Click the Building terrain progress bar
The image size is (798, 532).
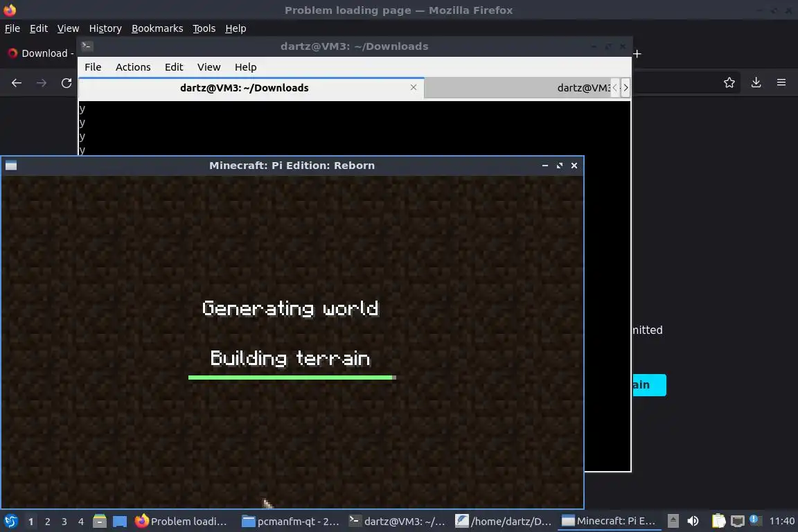tap(292, 378)
